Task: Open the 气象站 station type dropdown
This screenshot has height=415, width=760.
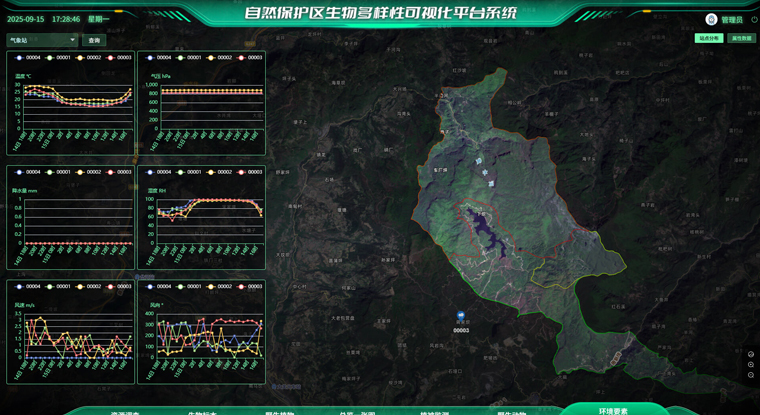Action: click(42, 41)
